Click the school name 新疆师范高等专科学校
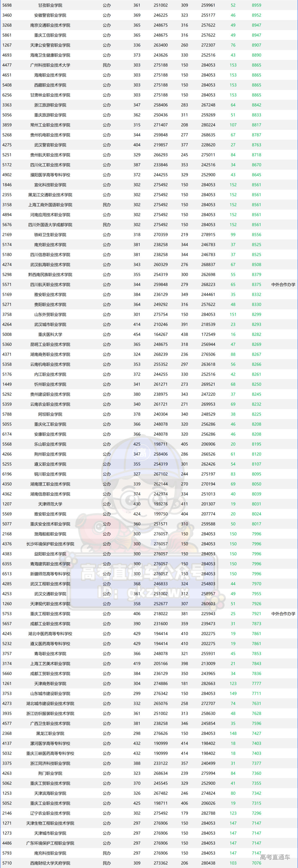The width and height of the screenshot is (298, 868). click(x=50, y=574)
